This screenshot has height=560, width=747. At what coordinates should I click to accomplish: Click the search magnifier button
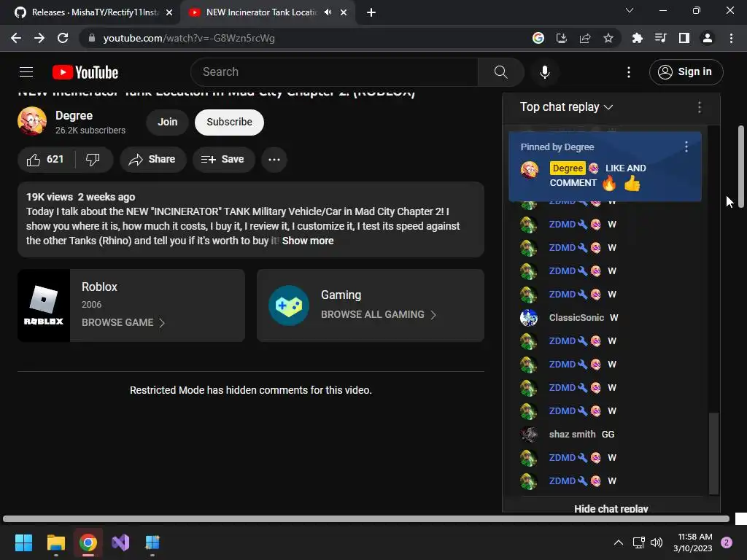coord(500,72)
